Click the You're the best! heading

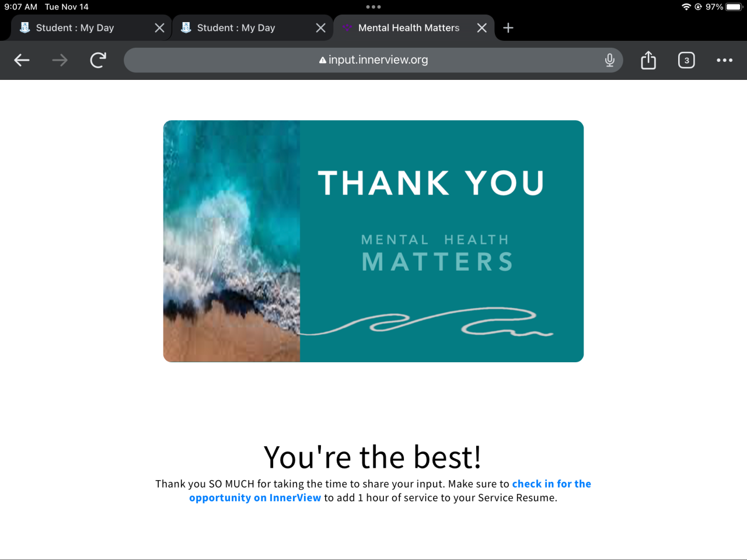click(372, 457)
